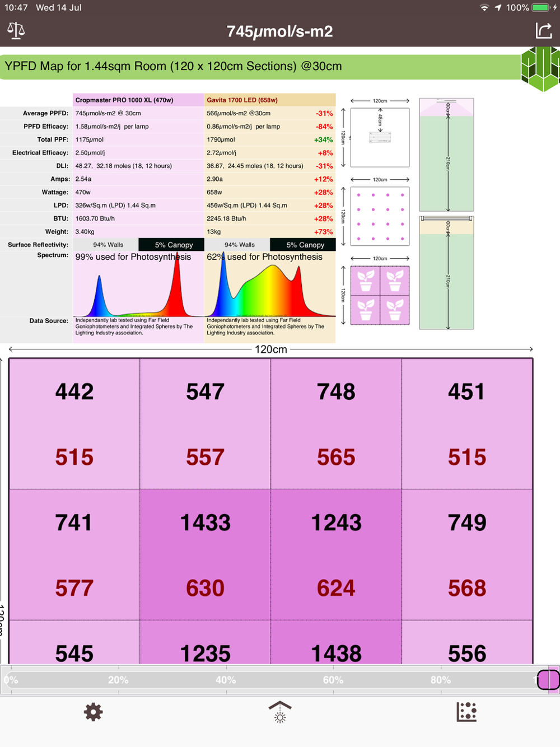Select the grid cell showing 1433

(x=205, y=554)
